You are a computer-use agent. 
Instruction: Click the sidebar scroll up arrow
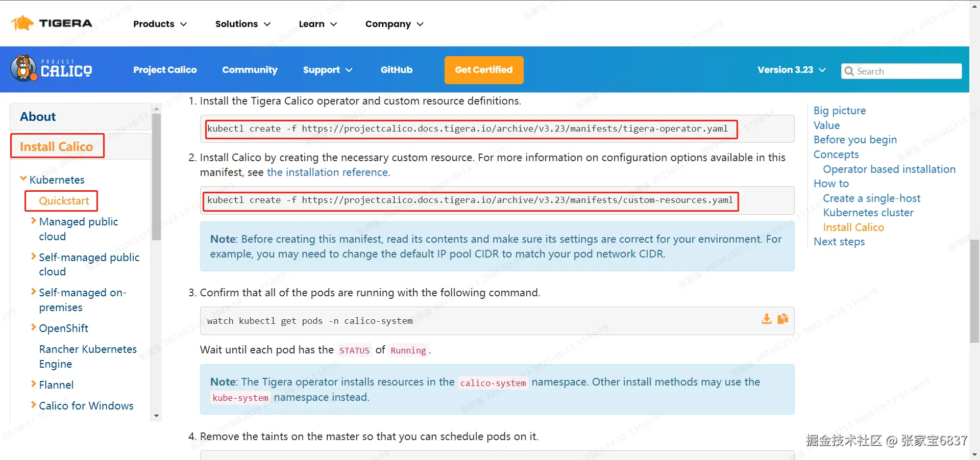coord(157,109)
